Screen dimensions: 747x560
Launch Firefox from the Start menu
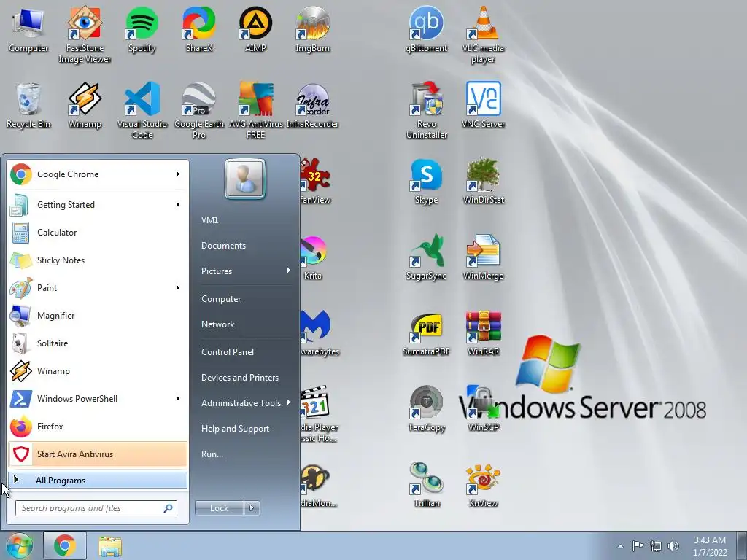tap(98, 426)
